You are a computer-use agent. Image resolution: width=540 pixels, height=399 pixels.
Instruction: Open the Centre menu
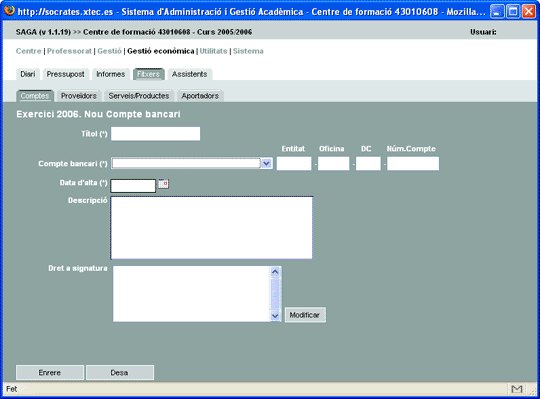[29, 51]
